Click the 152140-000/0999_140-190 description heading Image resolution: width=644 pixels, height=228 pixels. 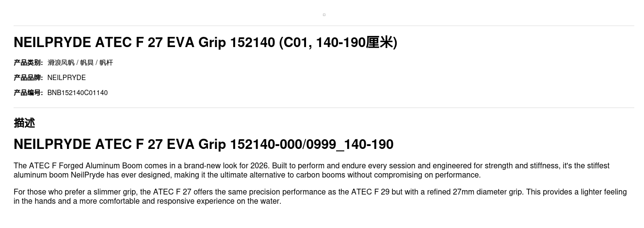pyautogui.click(x=203, y=145)
